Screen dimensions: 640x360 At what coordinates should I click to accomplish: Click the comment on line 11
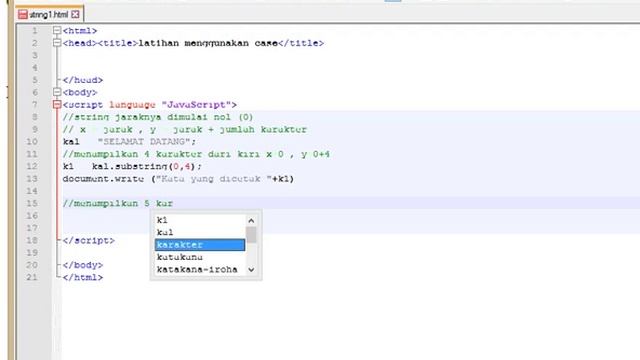[x=196, y=154]
